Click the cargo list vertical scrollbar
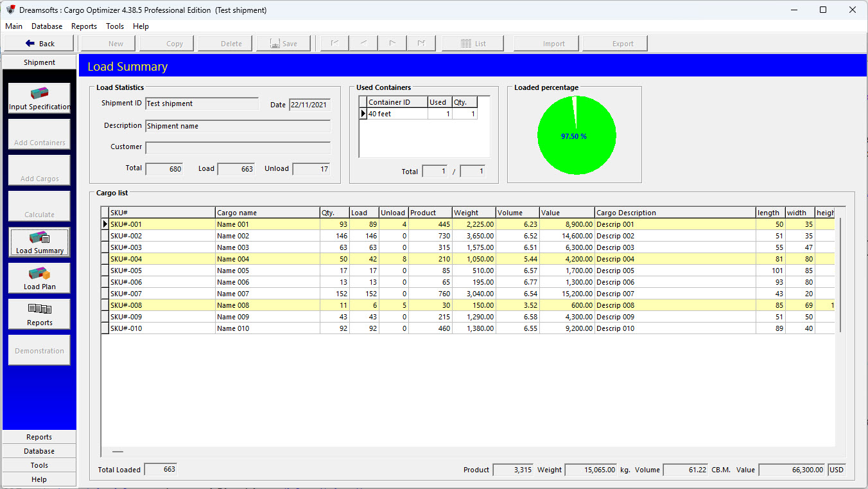Viewport: 868px width, 489px height. 840,275
